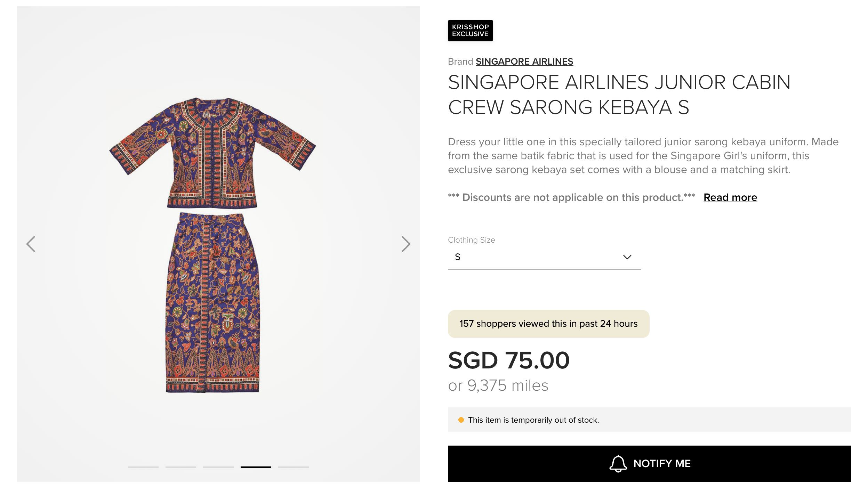Click the 157 shoppers viewed banner
Image resolution: width=868 pixels, height=488 pixels.
pos(548,324)
